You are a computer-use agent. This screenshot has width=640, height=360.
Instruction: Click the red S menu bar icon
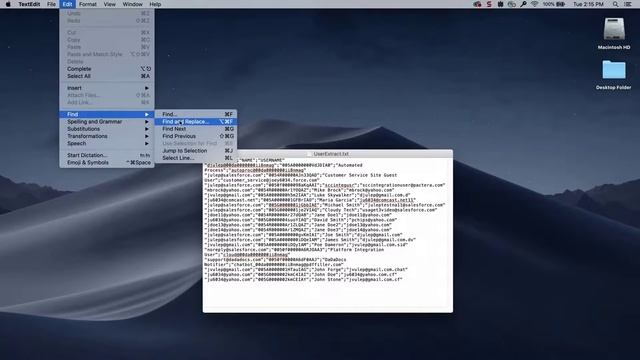pyautogui.click(x=489, y=4)
